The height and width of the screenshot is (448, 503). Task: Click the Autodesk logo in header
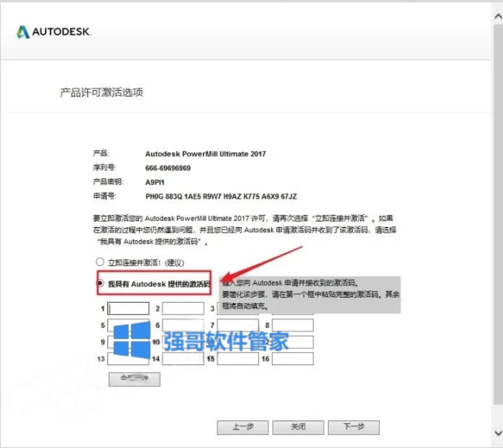54,32
